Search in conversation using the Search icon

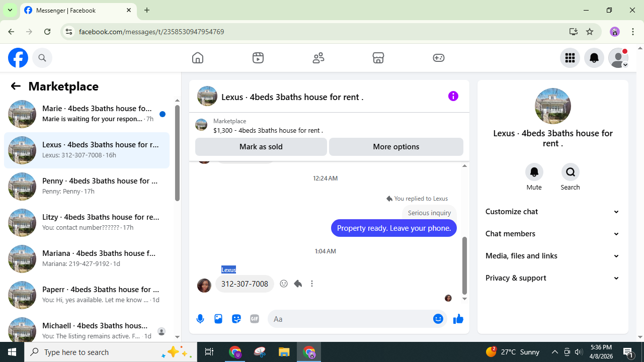tap(571, 172)
